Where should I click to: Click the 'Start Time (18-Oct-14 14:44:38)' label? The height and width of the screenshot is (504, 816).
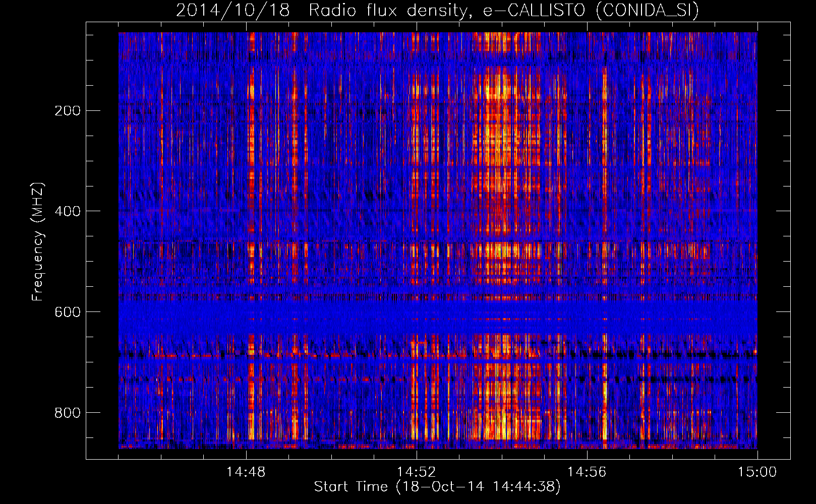click(437, 487)
